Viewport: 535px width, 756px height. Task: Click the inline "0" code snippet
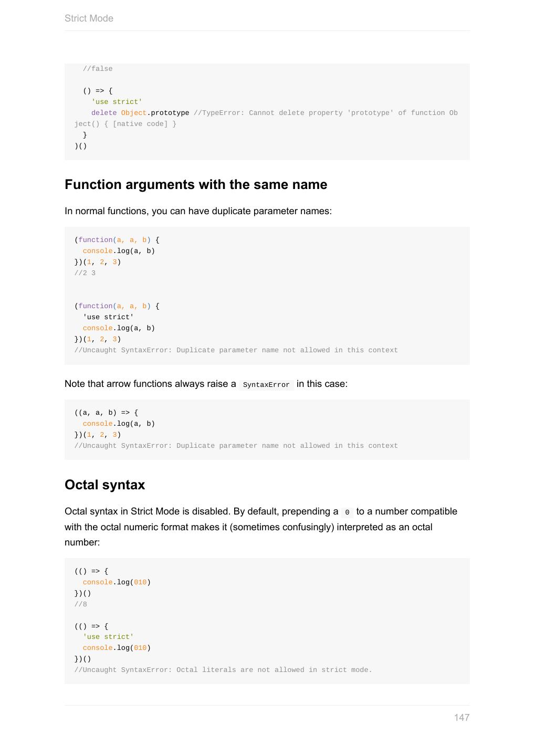tap(347, 512)
